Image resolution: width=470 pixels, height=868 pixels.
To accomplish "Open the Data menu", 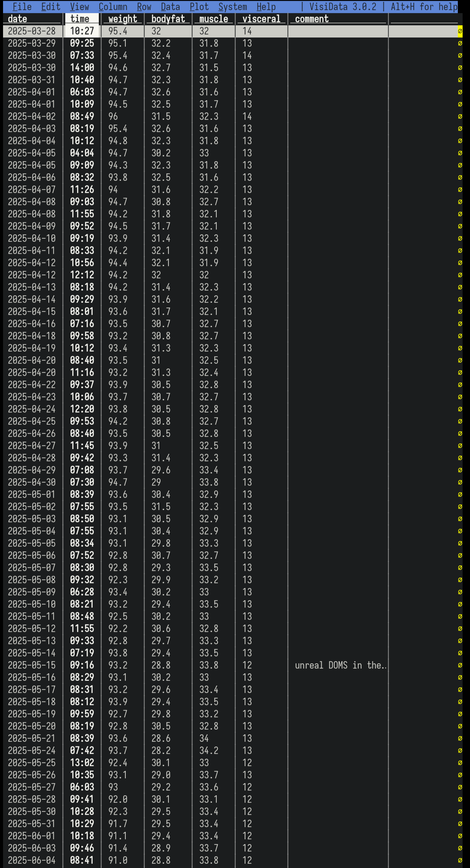I will point(170,7).
